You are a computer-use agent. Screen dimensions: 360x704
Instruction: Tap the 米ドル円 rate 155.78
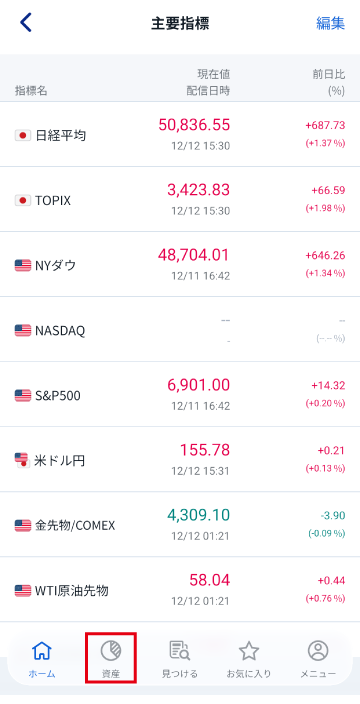(x=205, y=449)
